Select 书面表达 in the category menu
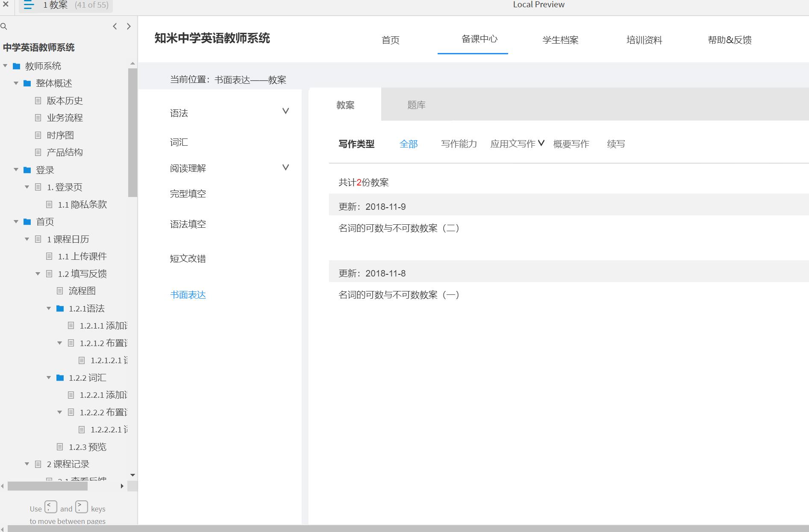 pos(188,295)
